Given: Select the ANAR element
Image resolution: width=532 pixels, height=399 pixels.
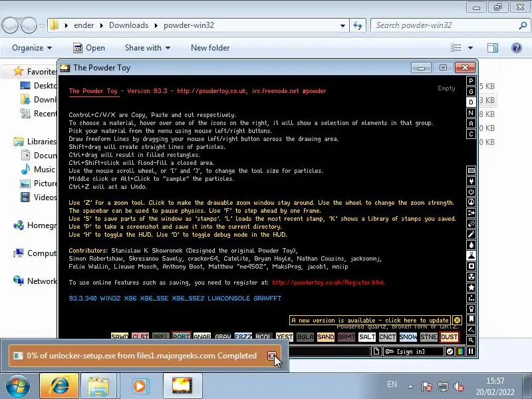Looking at the screenshot, I should click(x=202, y=336).
